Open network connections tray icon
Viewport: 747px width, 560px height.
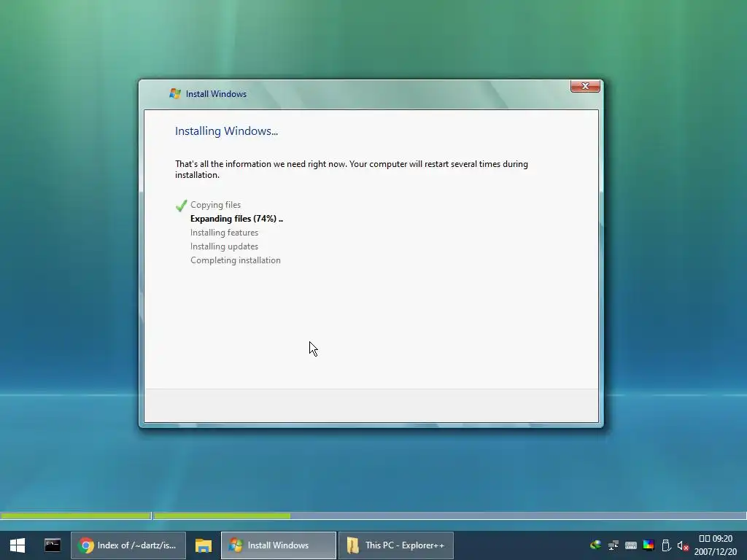pos(613,545)
